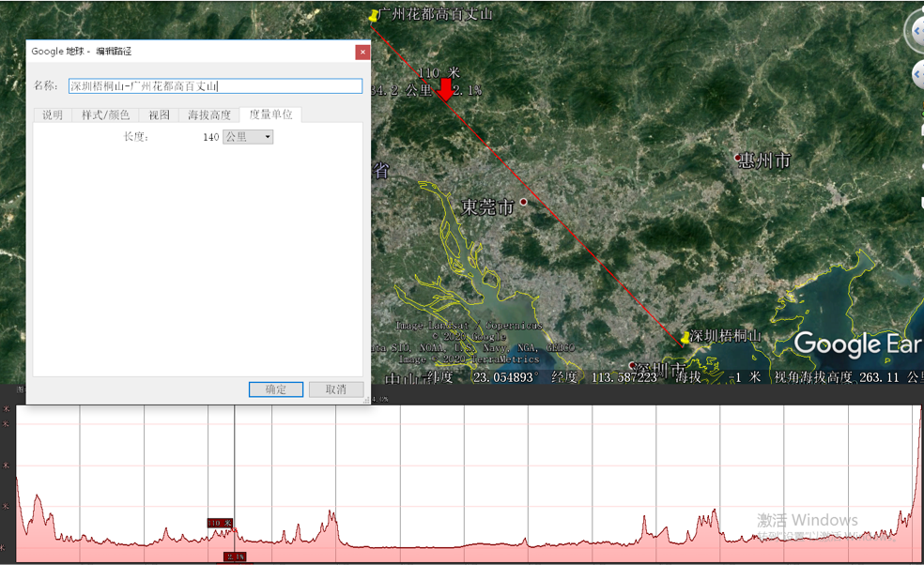Select the 广州花都高百丈山 yellow pushpin
Image resolution: width=924 pixels, height=565 pixels.
click(x=373, y=16)
